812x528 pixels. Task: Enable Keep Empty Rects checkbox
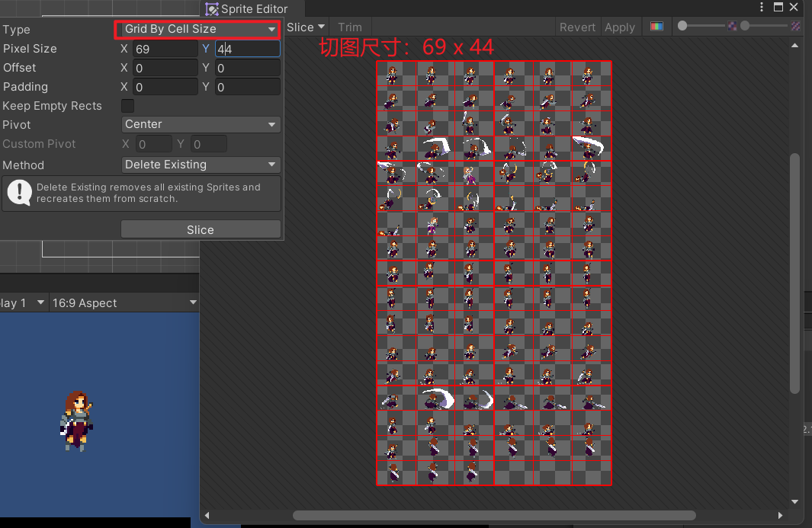coord(128,106)
